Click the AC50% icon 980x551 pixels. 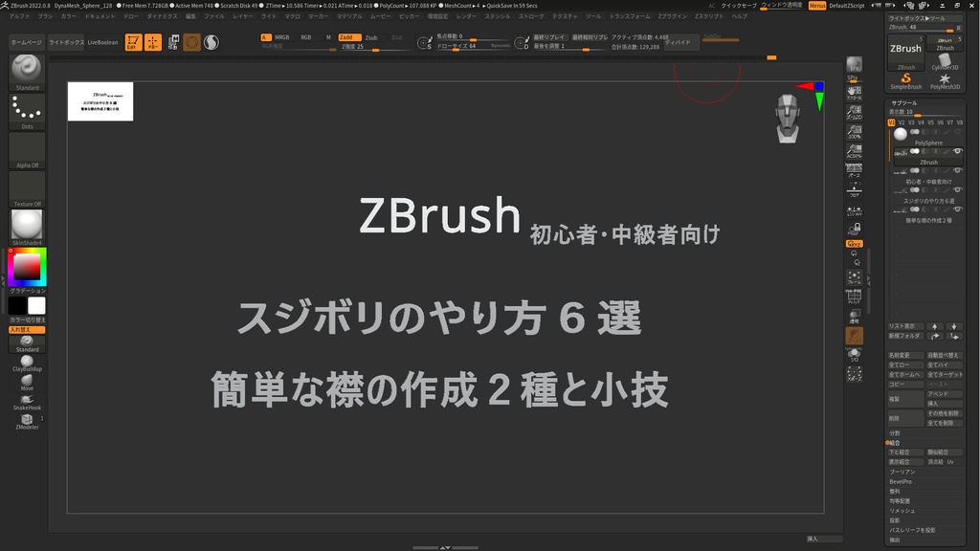coord(854,150)
